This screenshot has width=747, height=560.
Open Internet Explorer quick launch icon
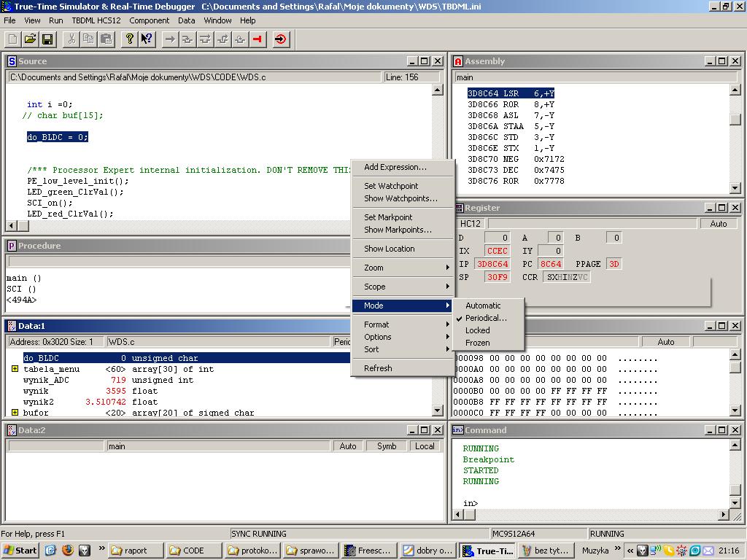click(x=50, y=550)
